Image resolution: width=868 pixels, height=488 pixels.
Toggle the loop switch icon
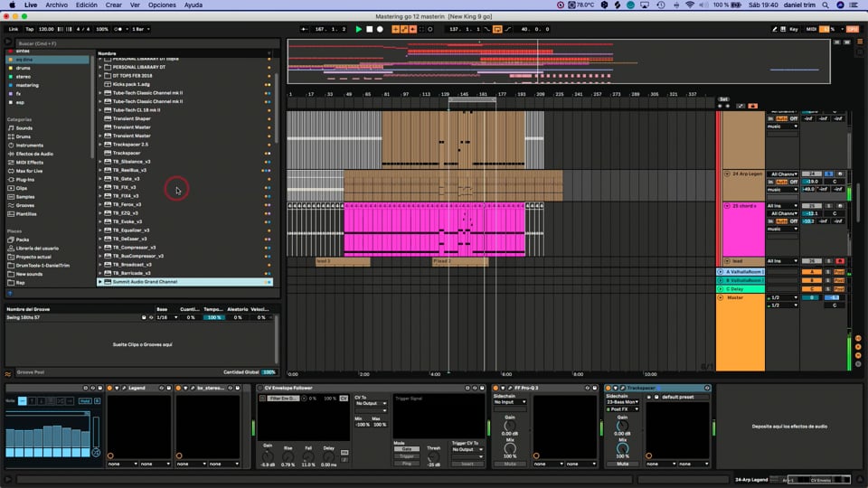coord(497,29)
